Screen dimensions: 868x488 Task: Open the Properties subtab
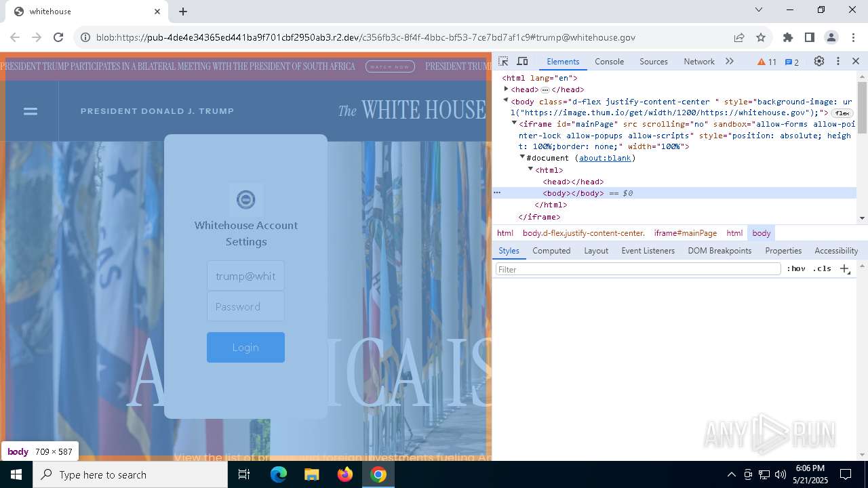tap(783, 251)
